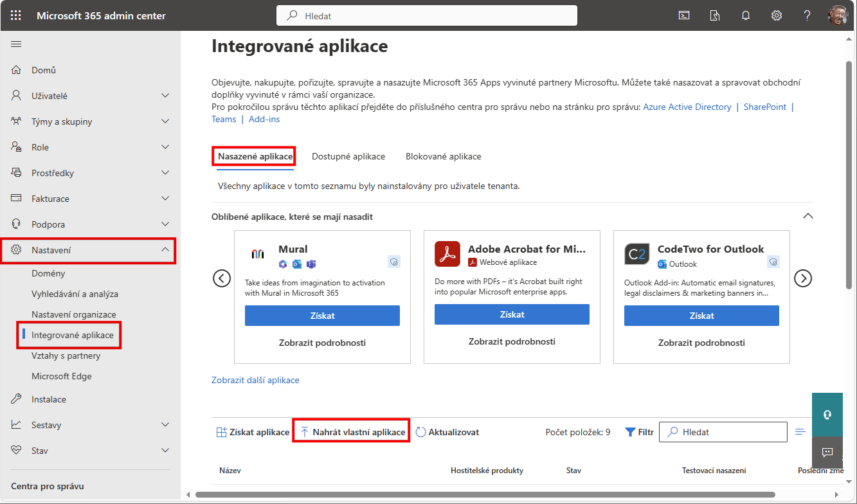Viewport: 857px width, 504px height.
Task: Click the top Hledat search box
Action: [427, 15]
